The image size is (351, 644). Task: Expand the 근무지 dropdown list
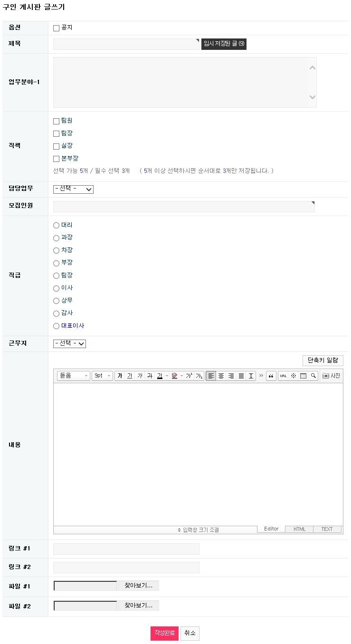[69, 343]
